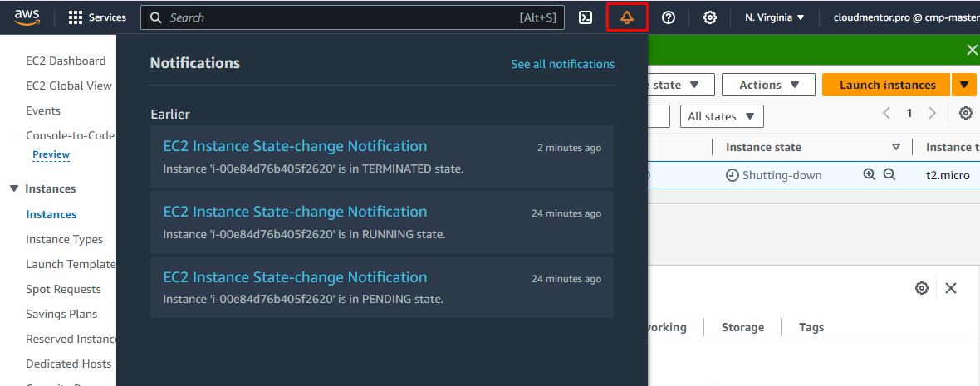Open the All states filter dropdown

pyautogui.click(x=721, y=116)
